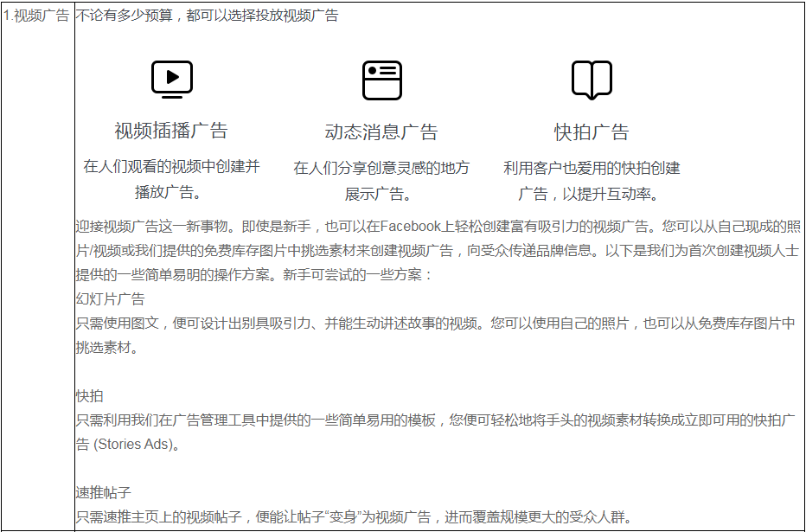This screenshot has height=532, width=806.
Task: Click the news feed ad window icon
Action: [x=381, y=80]
